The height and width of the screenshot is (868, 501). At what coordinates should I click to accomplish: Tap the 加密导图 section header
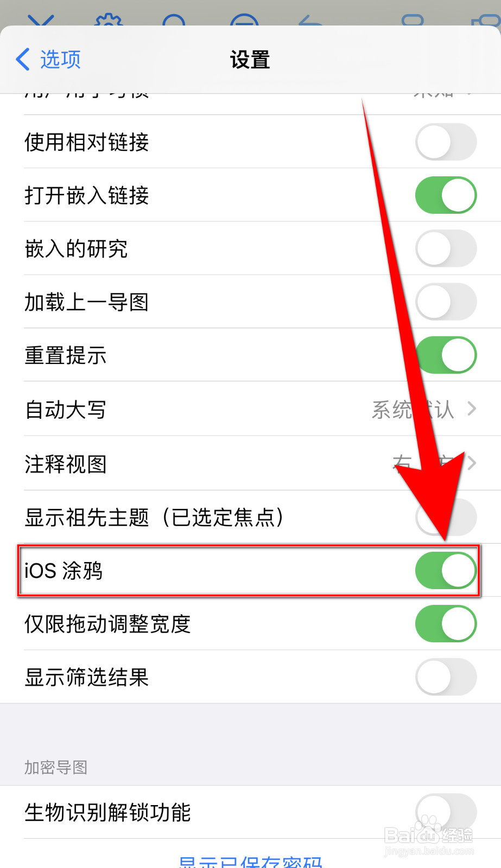coord(56,768)
